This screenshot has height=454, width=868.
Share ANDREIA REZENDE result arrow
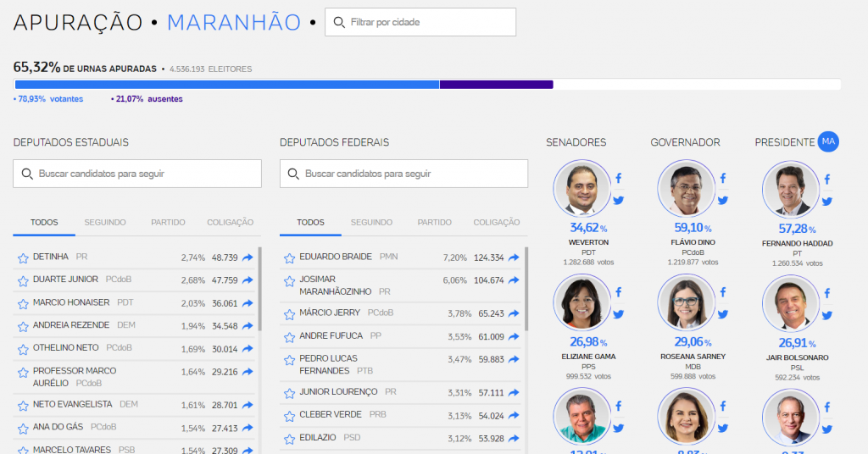coord(248,326)
